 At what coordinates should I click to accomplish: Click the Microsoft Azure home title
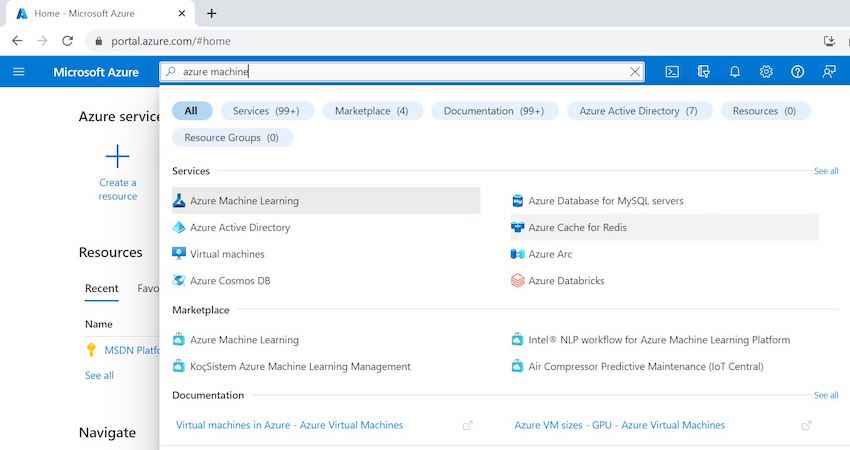[96, 72]
